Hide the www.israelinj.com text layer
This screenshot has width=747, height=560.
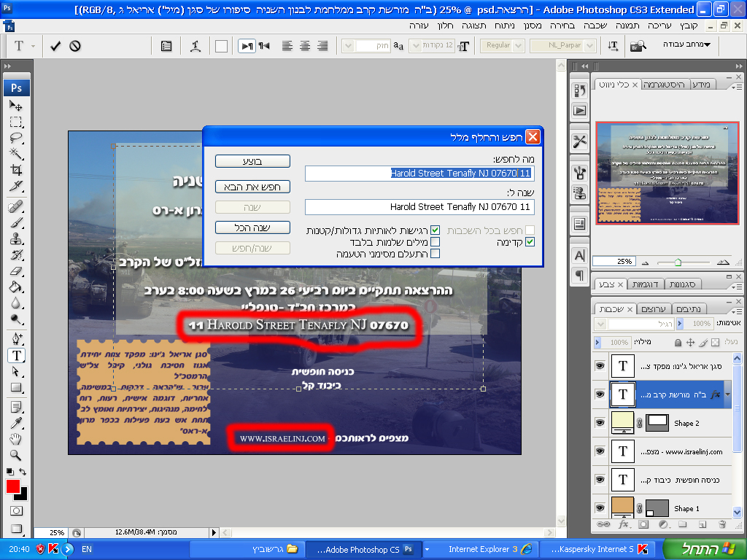point(600,451)
